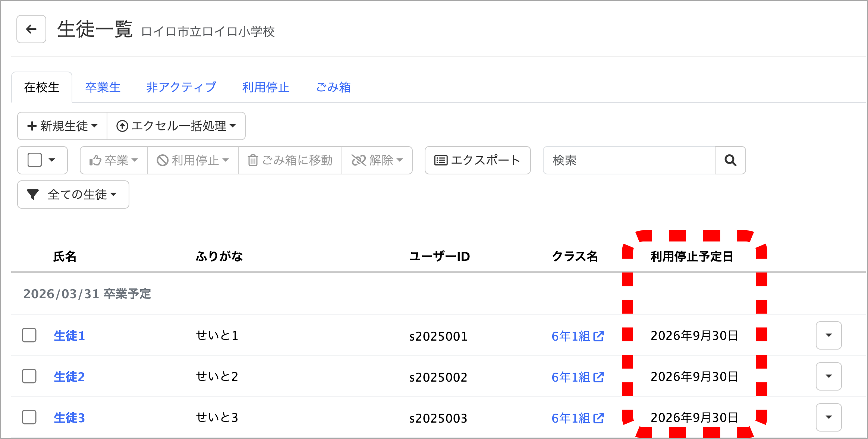Click the search magnifier icon
Image resolution: width=868 pixels, height=439 pixels.
click(730, 160)
